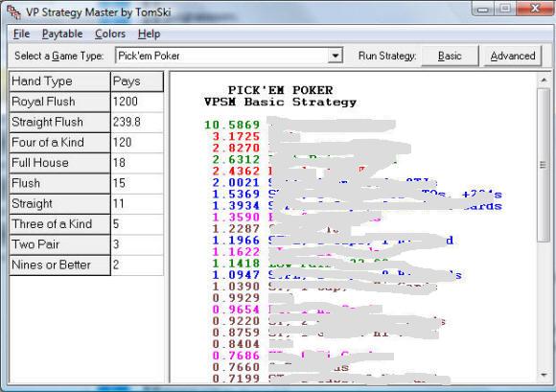Click the strategy value 0.9929
This screenshot has width=556, height=392.
point(236,298)
